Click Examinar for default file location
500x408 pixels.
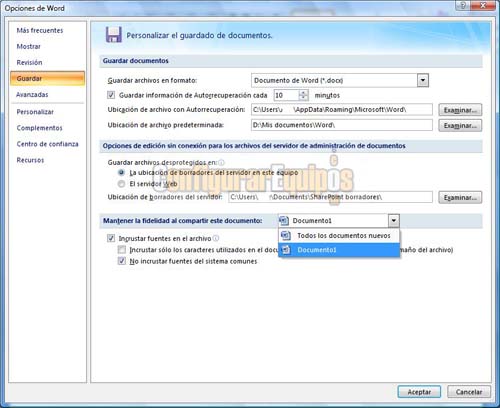point(460,126)
